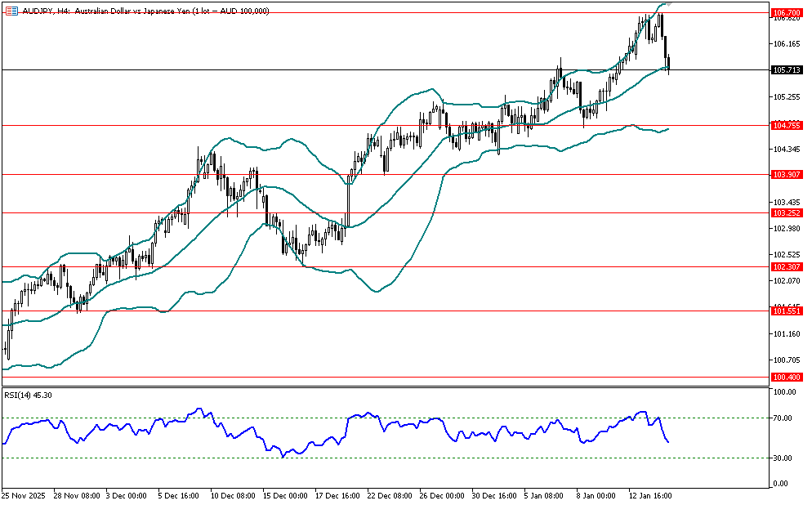812x505 pixels.
Task: Click the 100.400 price level label
Action: click(785, 377)
